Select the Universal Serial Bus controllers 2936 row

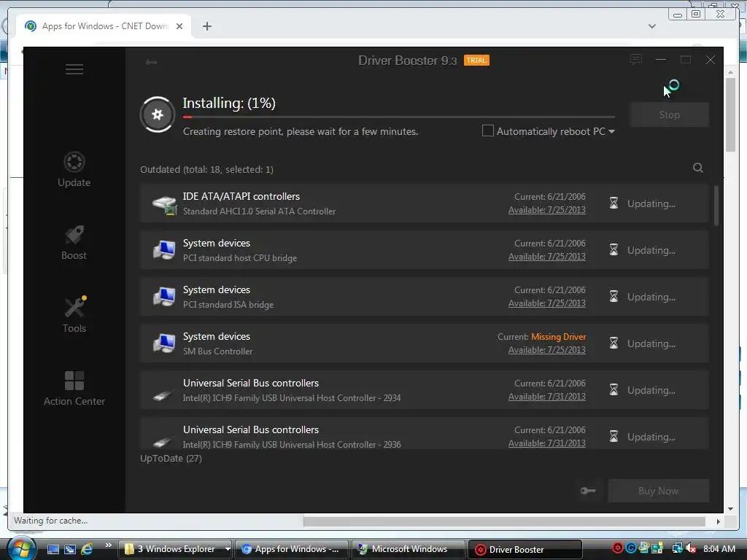coord(425,434)
